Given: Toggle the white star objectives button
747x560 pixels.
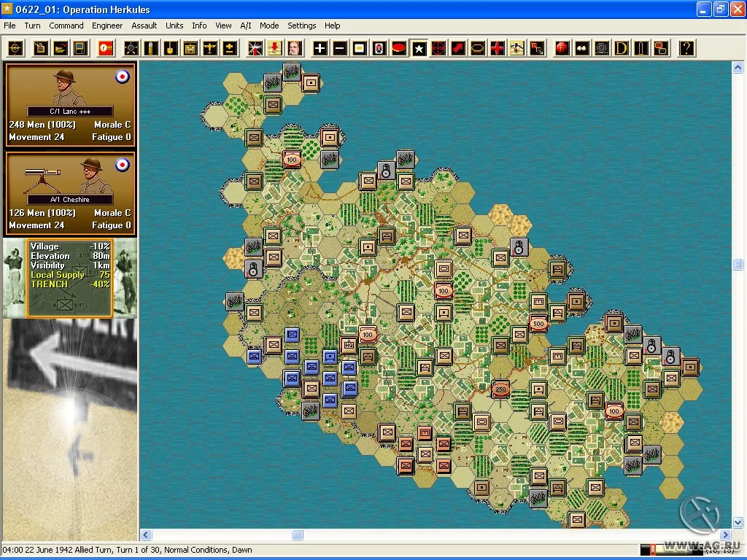Looking at the screenshot, I should click(x=419, y=48).
